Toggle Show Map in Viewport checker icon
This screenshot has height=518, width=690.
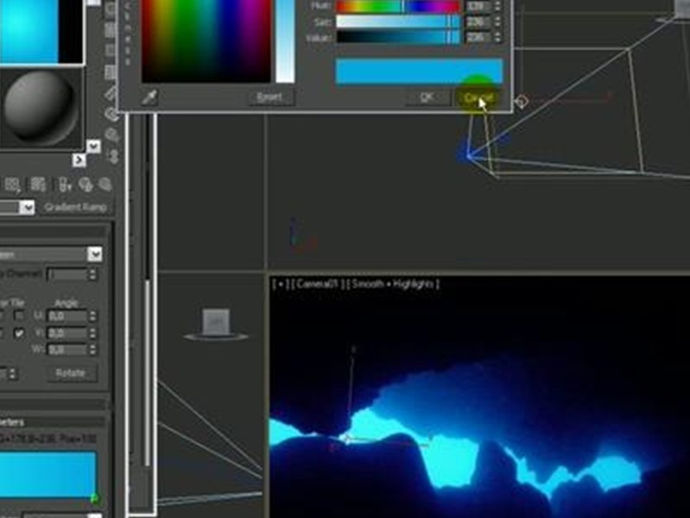(38, 185)
